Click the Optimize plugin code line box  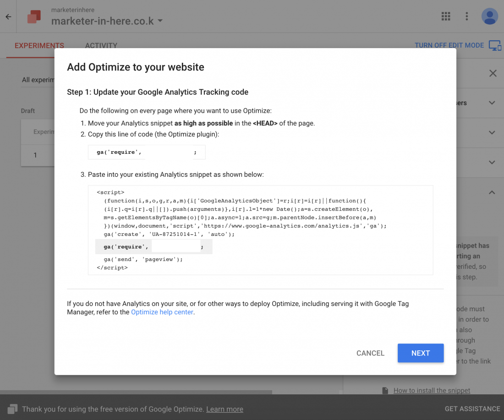tap(147, 152)
